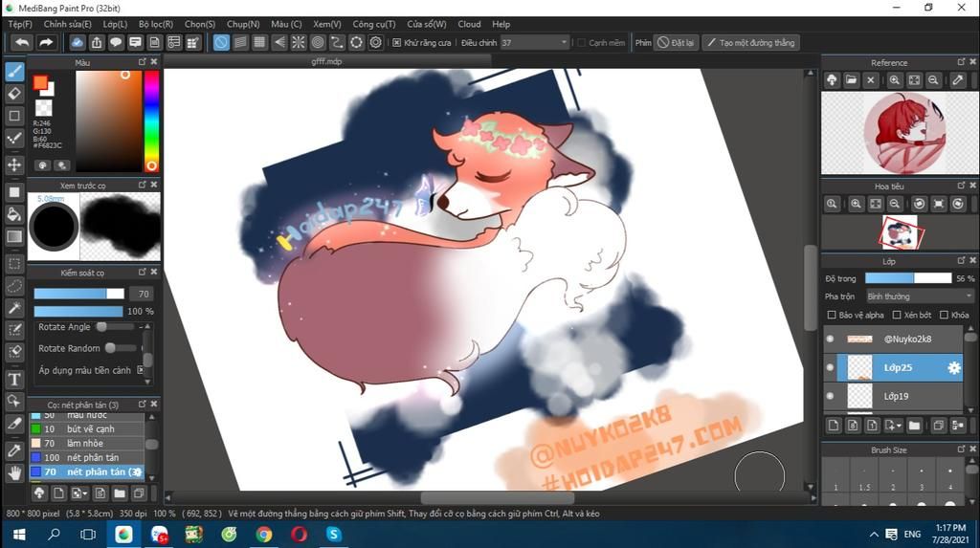The height and width of the screenshot is (548, 980).
Task: Click the navigator canvas thumbnail
Action: pos(900,232)
